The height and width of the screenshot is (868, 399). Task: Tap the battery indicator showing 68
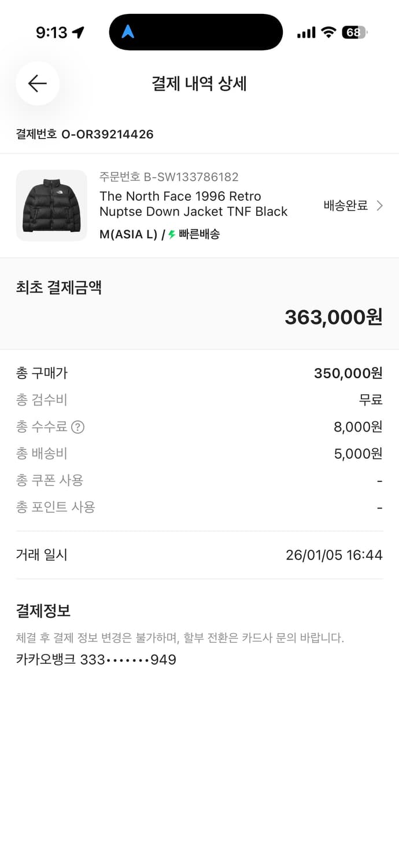(x=353, y=32)
